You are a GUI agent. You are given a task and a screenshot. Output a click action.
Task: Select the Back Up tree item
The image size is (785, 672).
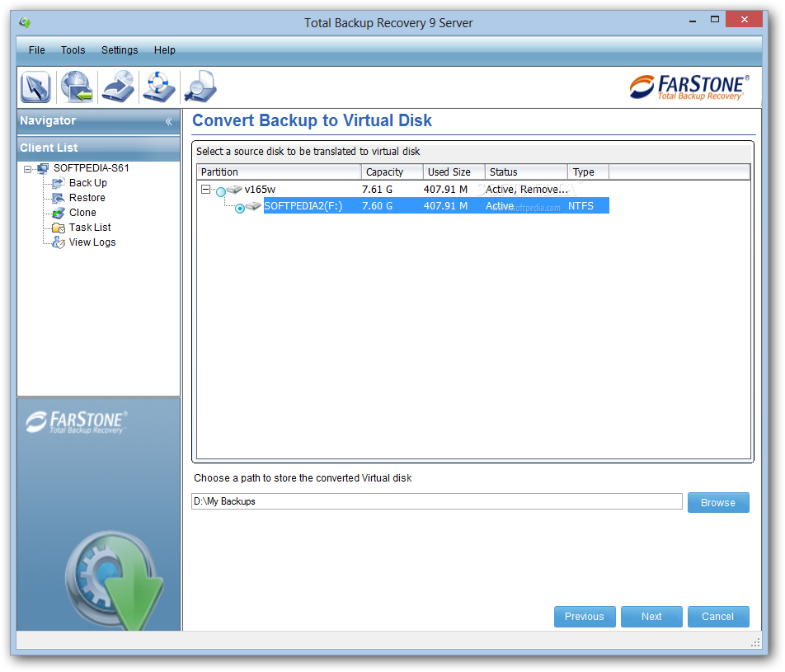coord(88,183)
